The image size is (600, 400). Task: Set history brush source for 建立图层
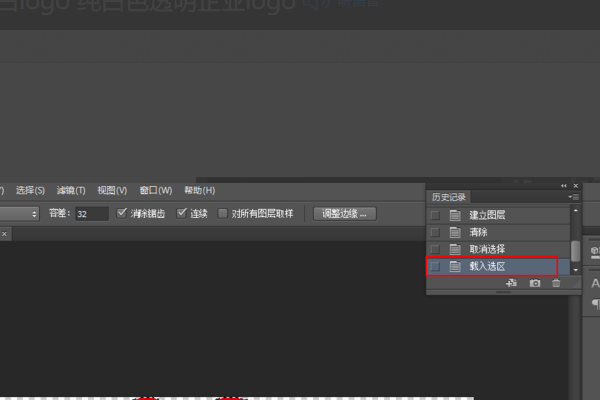coord(435,215)
